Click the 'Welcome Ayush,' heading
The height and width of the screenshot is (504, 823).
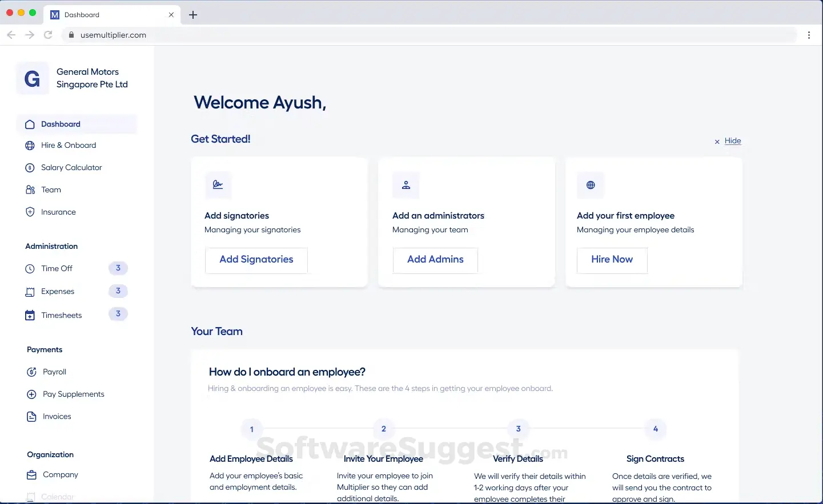point(260,103)
